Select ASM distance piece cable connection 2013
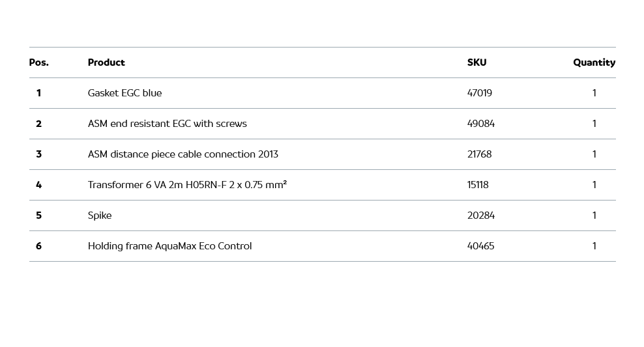This screenshot has height=347, width=644. click(183, 154)
